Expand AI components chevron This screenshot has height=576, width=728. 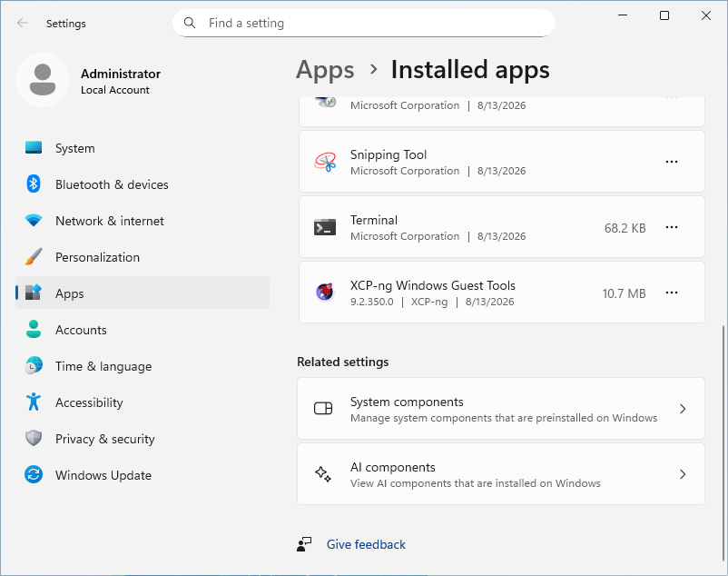pos(683,474)
